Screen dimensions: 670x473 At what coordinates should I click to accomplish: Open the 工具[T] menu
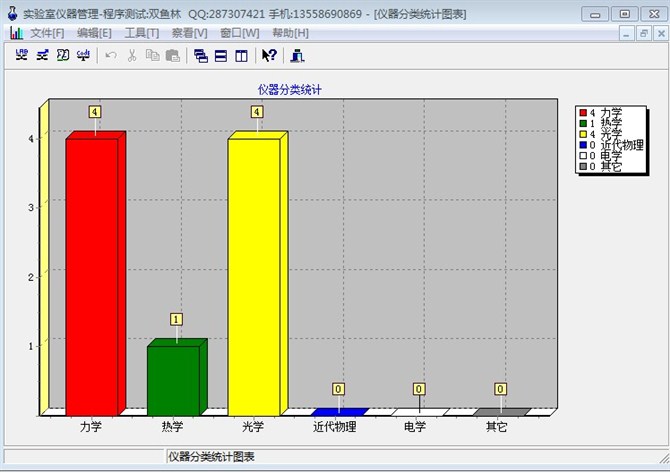(141, 33)
